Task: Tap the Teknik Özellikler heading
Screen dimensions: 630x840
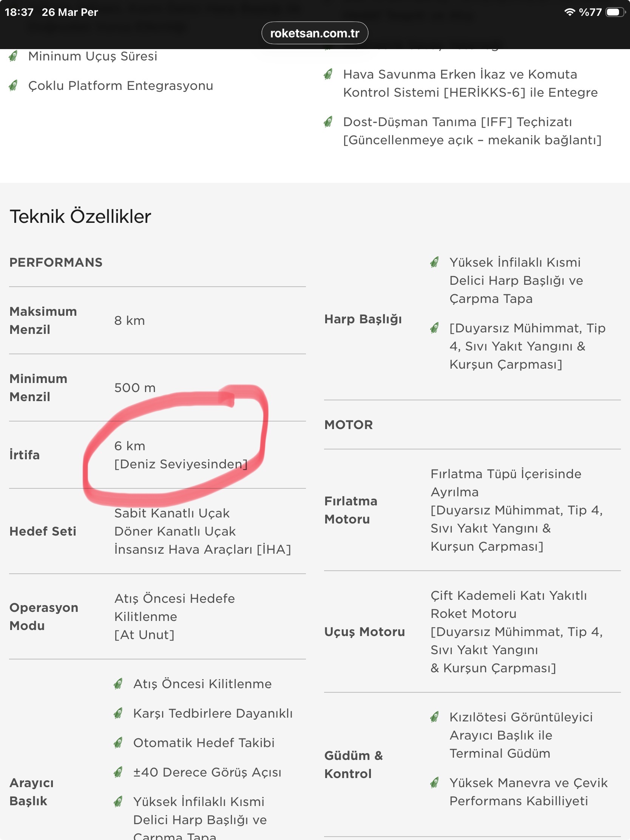Action: (x=80, y=216)
